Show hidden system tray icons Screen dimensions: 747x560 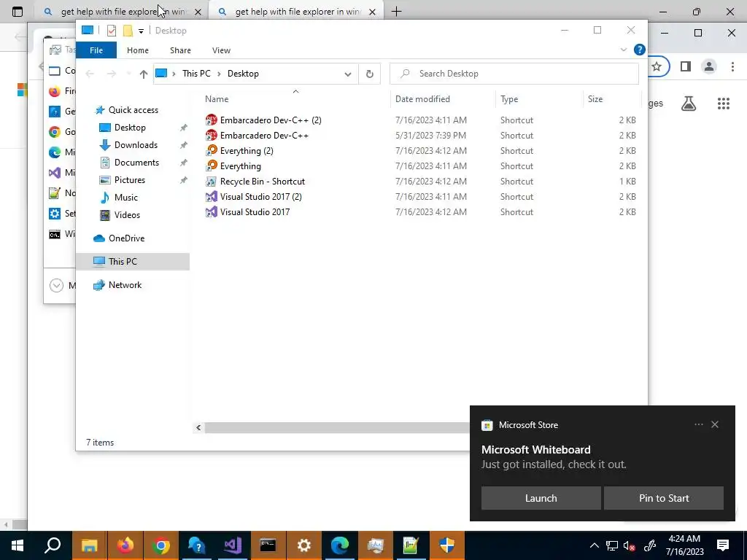[594, 545]
